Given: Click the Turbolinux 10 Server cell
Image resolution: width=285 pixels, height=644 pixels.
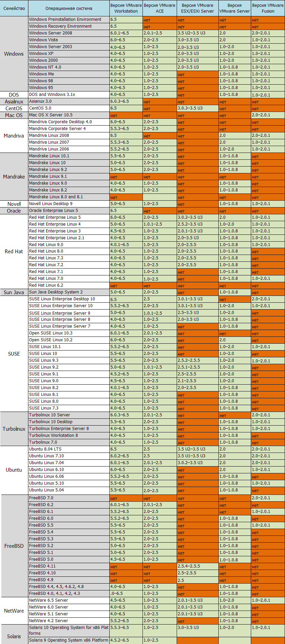Looking at the screenshot, I should (50, 415).
